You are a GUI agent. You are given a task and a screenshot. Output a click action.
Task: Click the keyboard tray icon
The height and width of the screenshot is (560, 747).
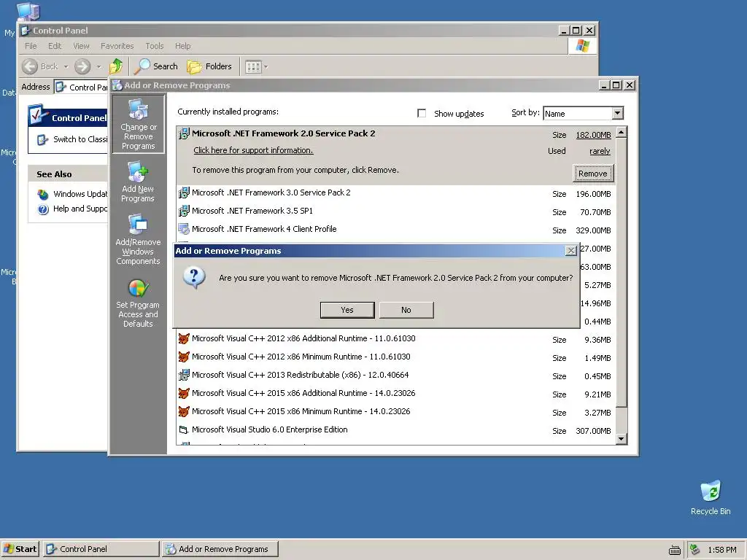[x=675, y=550]
